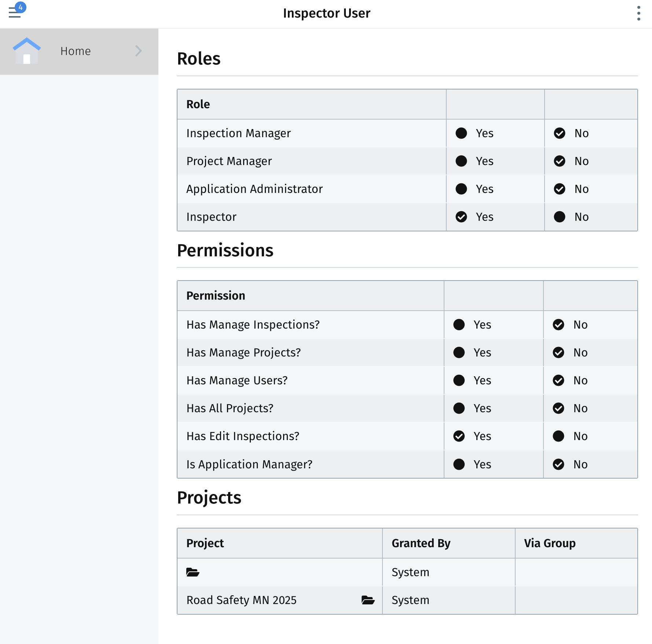Select Yes for Inspector role
Screen dimensions: 652x644
point(461,217)
